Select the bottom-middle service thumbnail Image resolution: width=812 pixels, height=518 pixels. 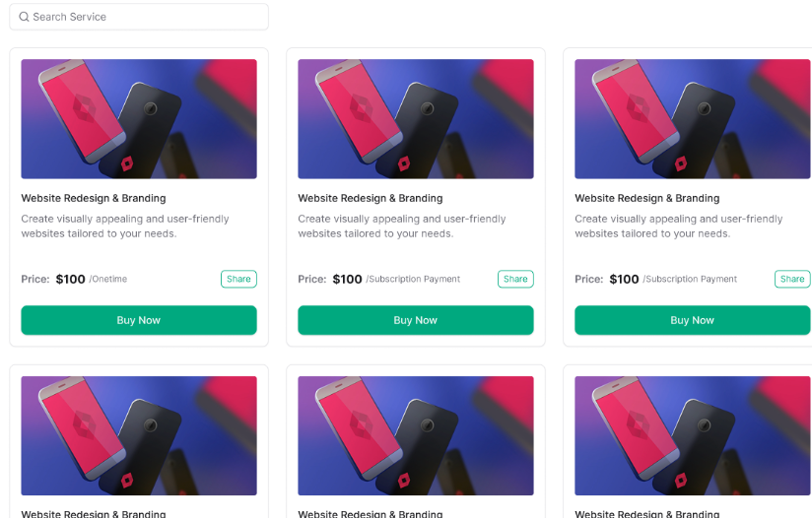point(416,435)
